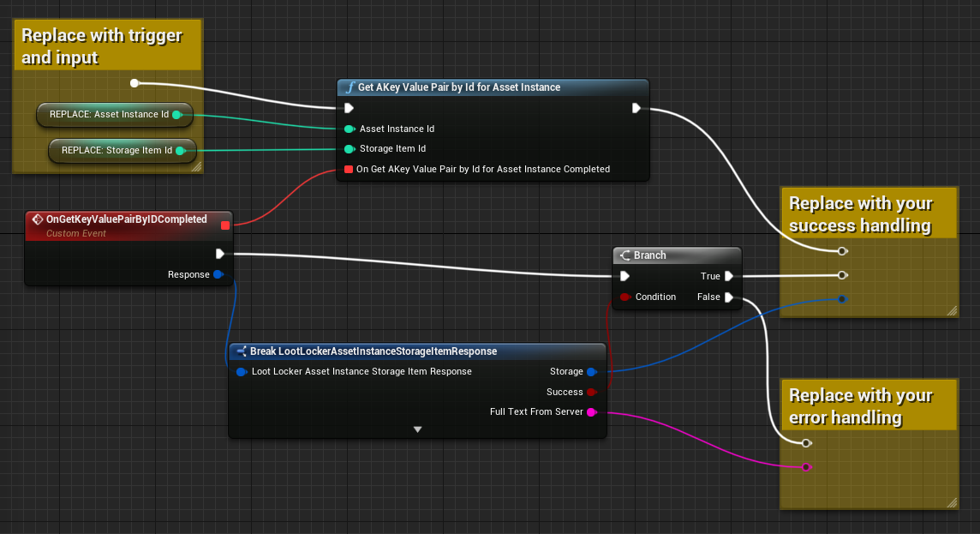This screenshot has height=534, width=980.
Task: Click the Branch node's False output pin
Action: click(x=728, y=297)
